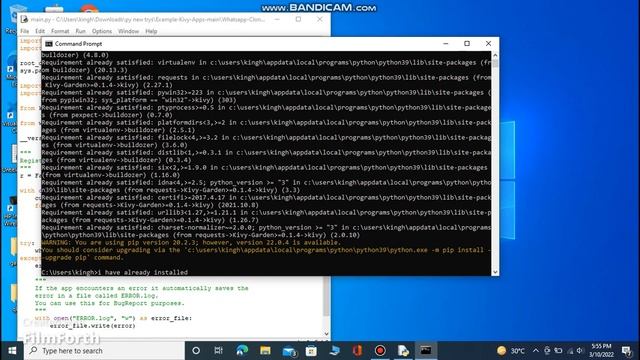Maximize the IDLE main.py window
Screen dimensions: 640x360
click(x=298, y=19)
